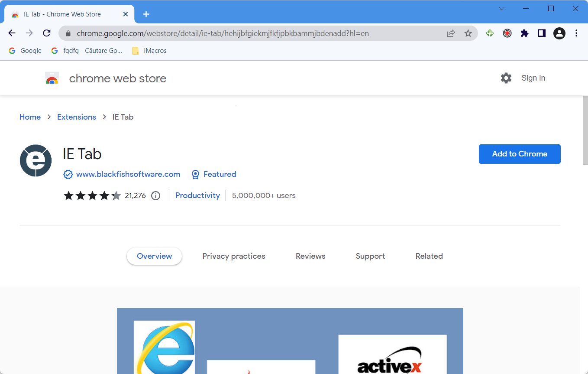
Task: Click Sign in
Action: click(x=533, y=78)
